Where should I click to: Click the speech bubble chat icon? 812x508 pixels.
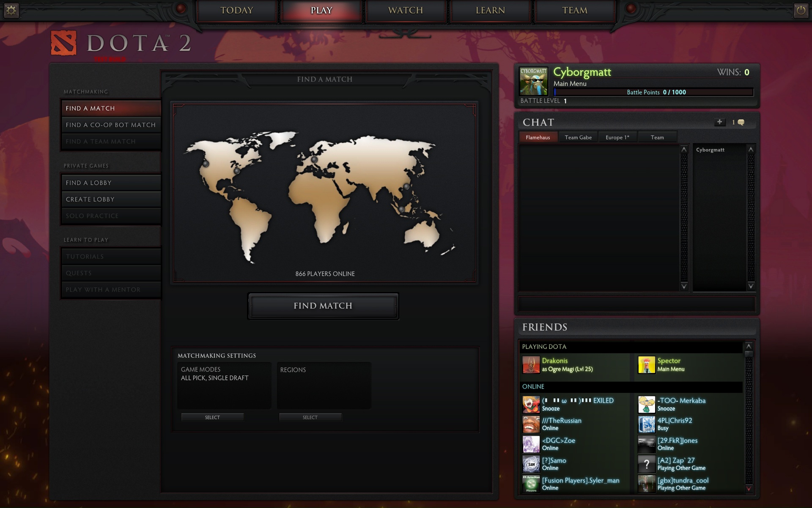tap(742, 122)
